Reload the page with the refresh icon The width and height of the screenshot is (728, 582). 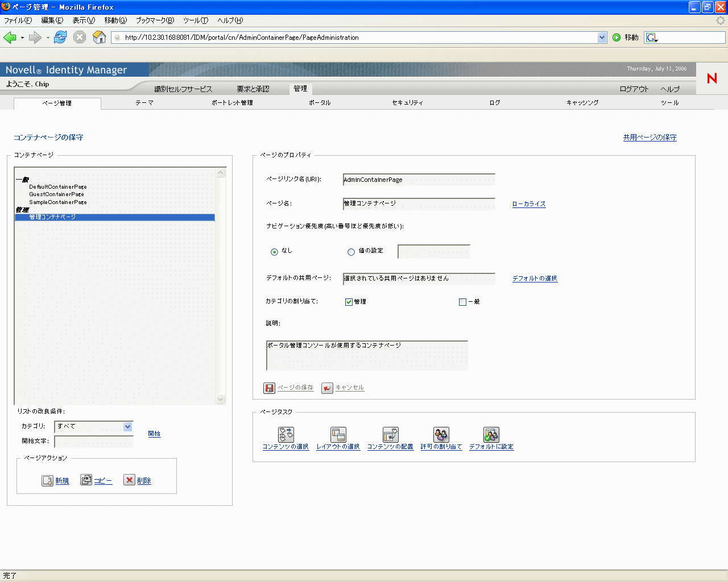(x=60, y=38)
